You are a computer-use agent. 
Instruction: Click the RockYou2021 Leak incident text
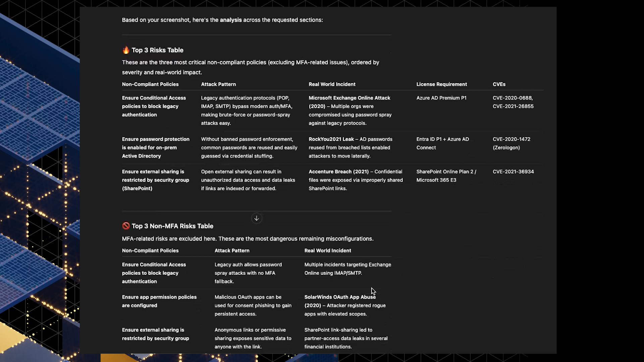[331, 139]
